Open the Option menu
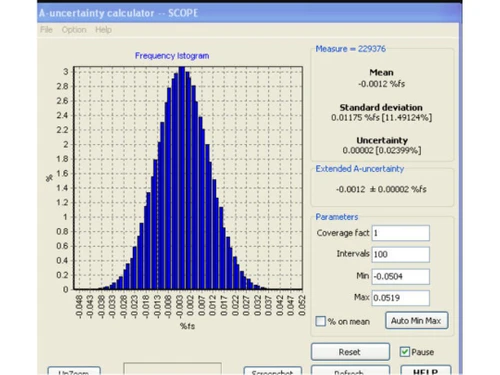 tap(74, 30)
